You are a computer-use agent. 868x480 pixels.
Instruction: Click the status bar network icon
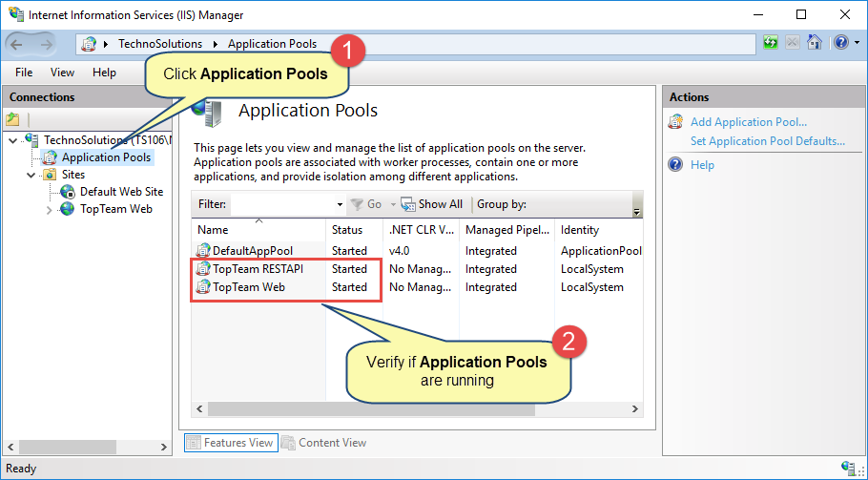click(847, 468)
